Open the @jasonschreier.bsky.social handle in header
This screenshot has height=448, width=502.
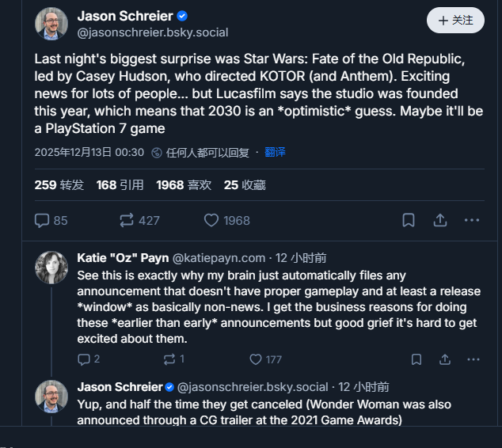click(153, 32)
